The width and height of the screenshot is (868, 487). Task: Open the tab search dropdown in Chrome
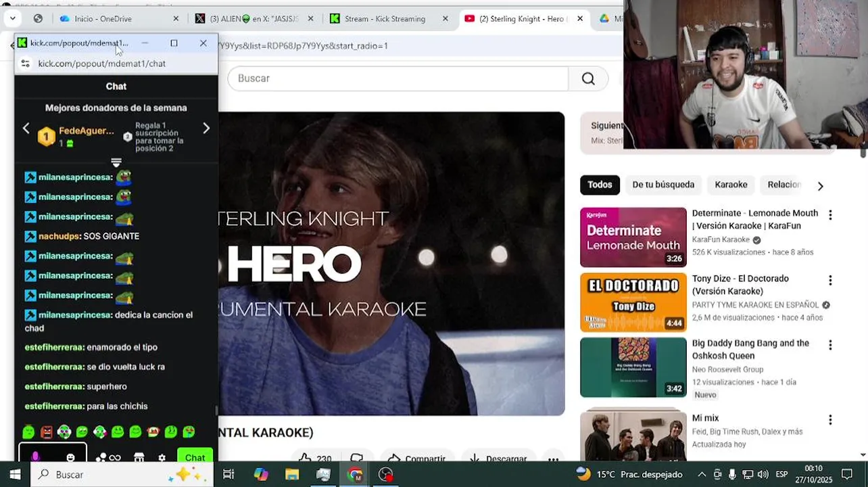(x=13, y=19)
